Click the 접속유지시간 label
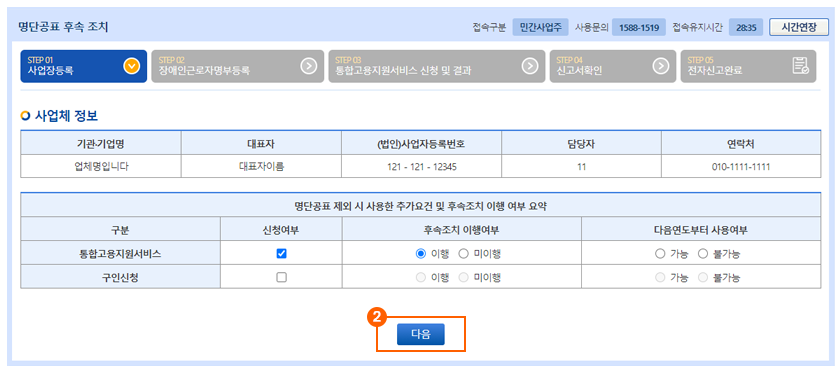This screenshot has width=840, height=375. (698, 27)
